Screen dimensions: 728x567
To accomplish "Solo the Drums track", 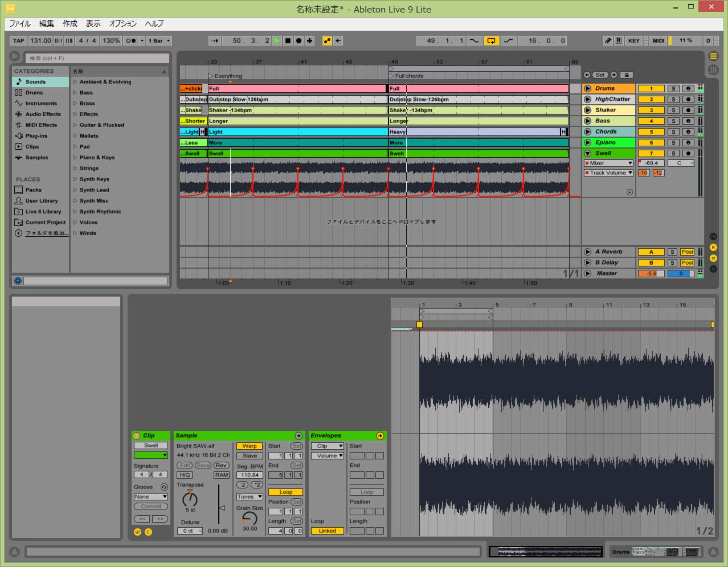I will tap(673, 89).
